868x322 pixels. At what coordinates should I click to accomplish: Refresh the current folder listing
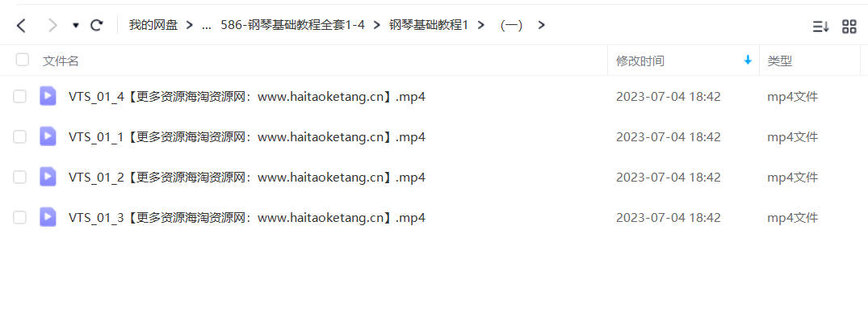pos(97,25)
